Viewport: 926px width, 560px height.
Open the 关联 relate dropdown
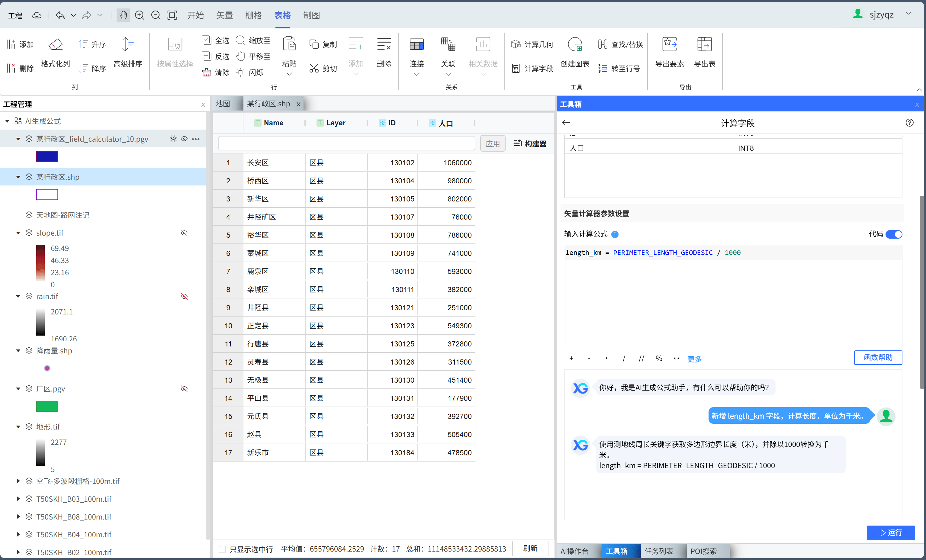tap(448, 74)
